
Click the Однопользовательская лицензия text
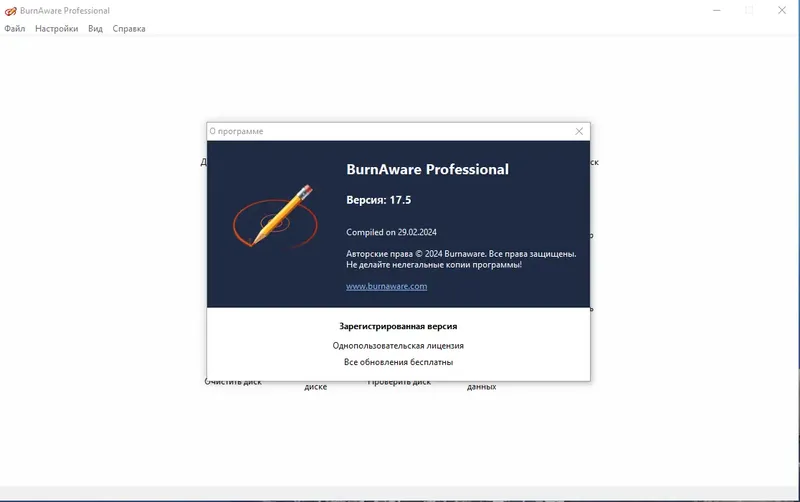tap(398, 345)
